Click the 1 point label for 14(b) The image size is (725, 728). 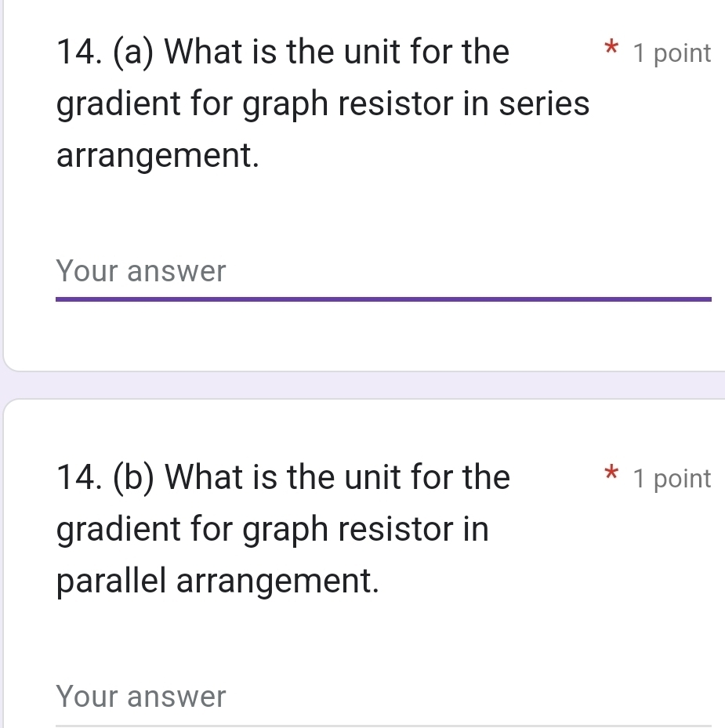pyautogui.click(x=672, y=478)
